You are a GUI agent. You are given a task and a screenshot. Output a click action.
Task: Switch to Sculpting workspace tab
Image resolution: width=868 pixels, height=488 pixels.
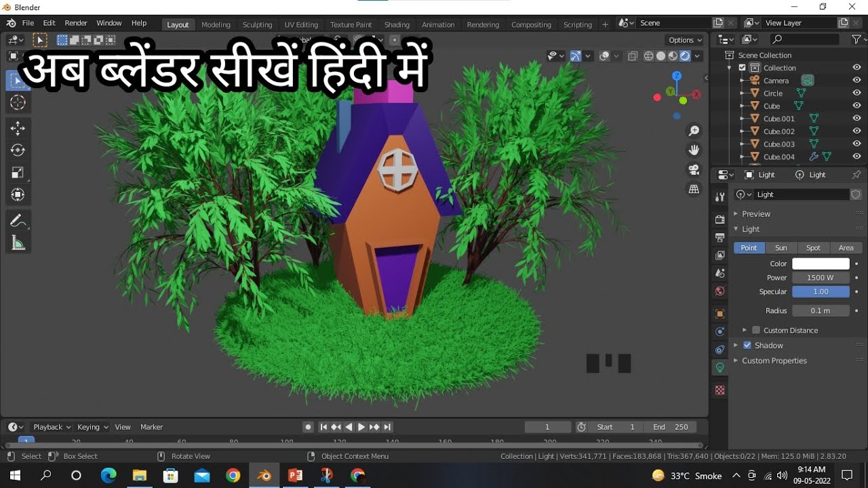258,24
